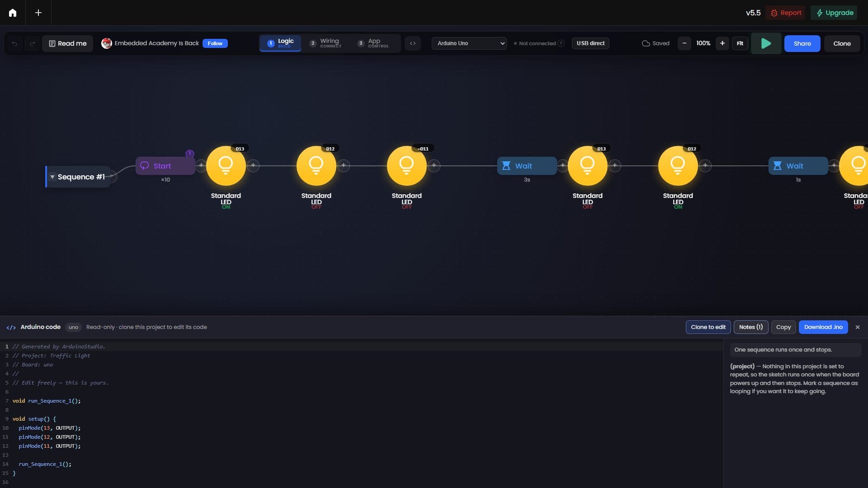The image size is (868, 488).
Task: Open the Read me panel
Action: click(67, 43)
